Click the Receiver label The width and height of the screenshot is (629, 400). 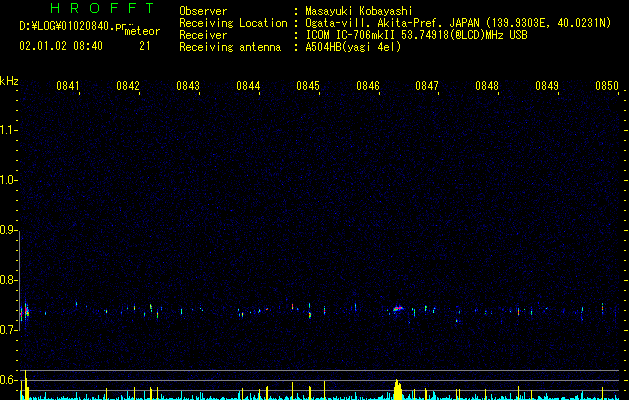203,35
